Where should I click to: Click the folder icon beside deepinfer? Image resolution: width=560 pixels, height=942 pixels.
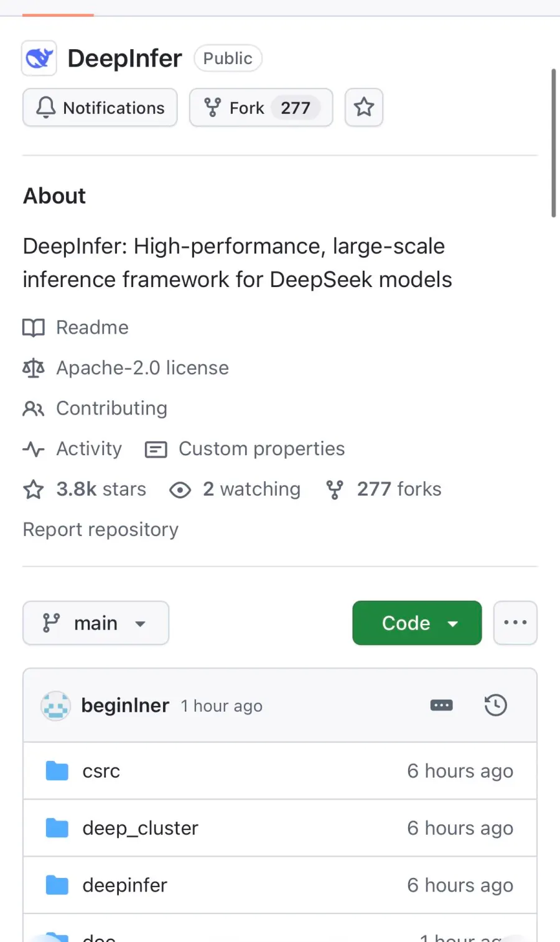57,885
